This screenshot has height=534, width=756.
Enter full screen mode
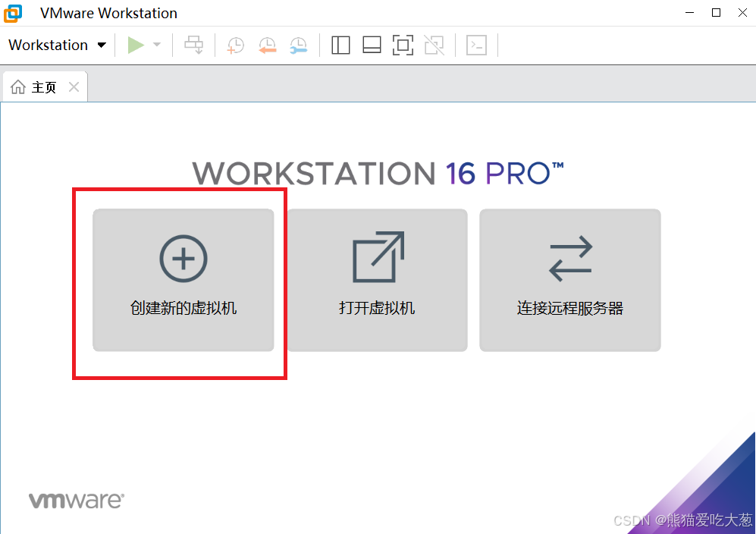pyautogui.click(x=402, y=45)
